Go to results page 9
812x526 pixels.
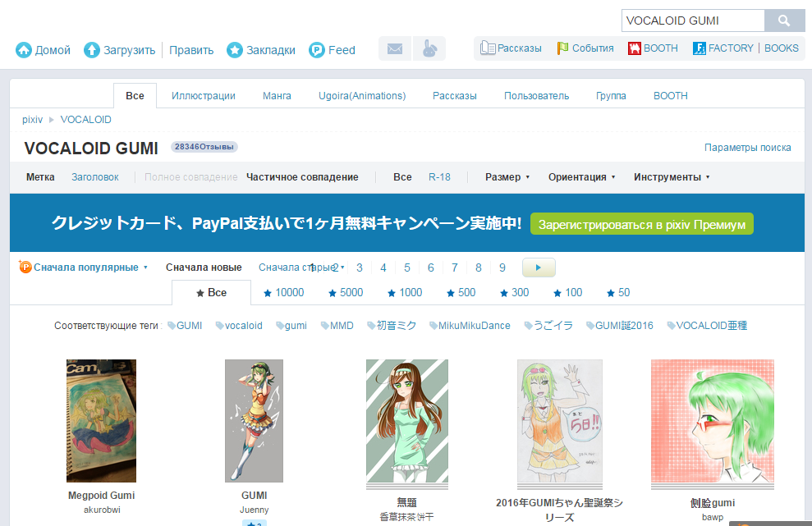point(502,268)
